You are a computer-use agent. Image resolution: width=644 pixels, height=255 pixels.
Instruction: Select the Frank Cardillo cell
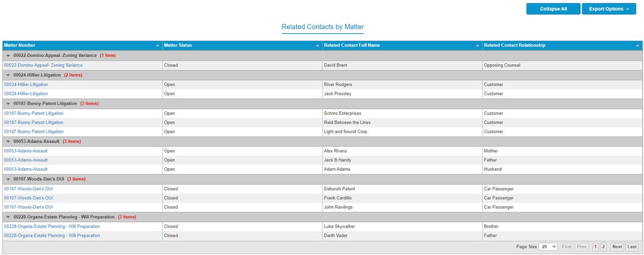tap(402, 198)
